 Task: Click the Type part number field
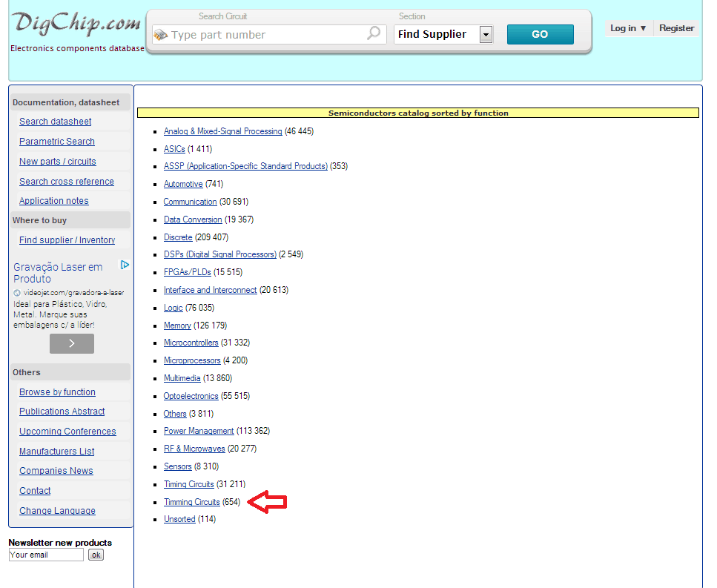click(x=267, y=35)
